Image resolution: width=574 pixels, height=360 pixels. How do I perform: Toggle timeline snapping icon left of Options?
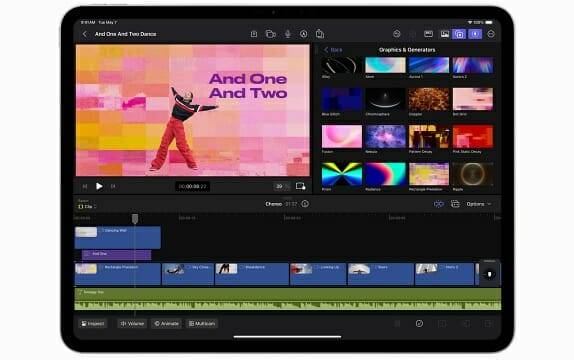[x=439, y=204]
